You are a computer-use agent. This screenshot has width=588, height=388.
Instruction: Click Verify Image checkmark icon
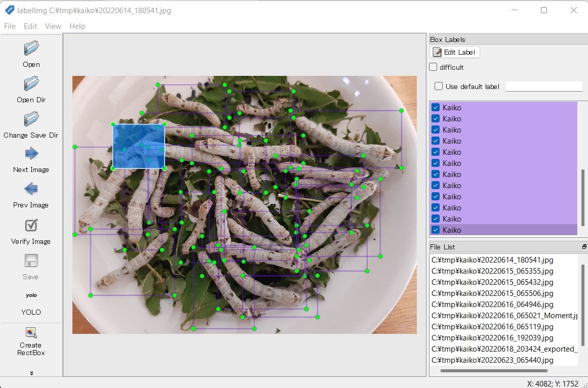[x=31, y=225]
